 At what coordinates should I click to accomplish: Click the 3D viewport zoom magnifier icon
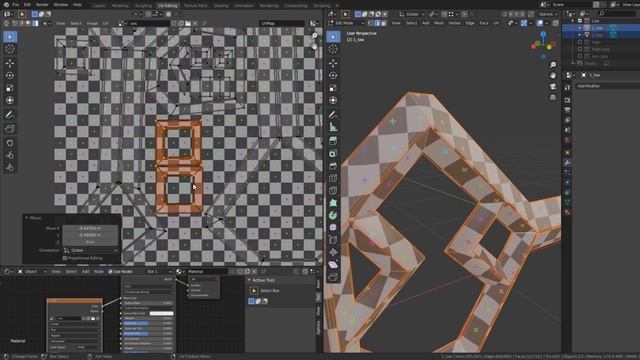(x=553, y=65)
